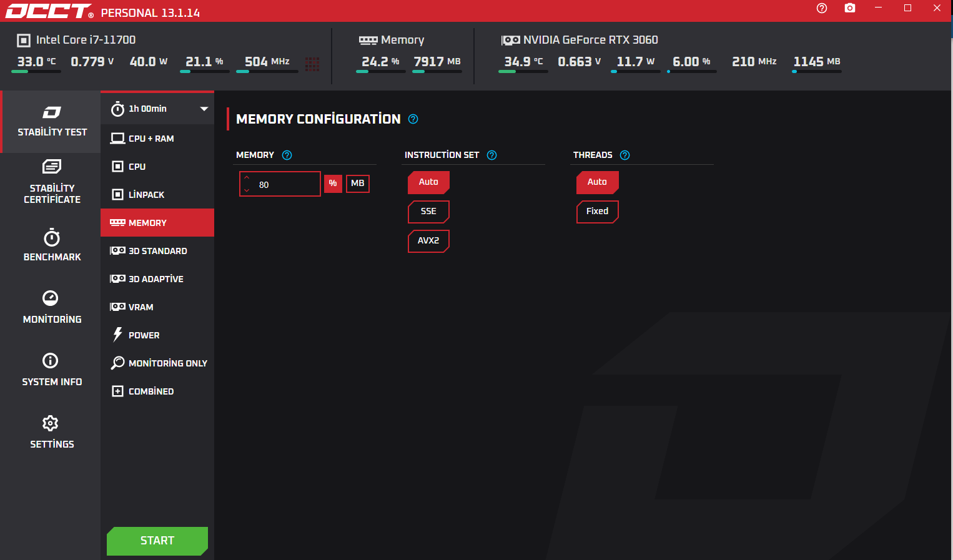The width and height of the screenshot is (953, 560).
Task: Close the OCCT window
Action: pos(937,8)
